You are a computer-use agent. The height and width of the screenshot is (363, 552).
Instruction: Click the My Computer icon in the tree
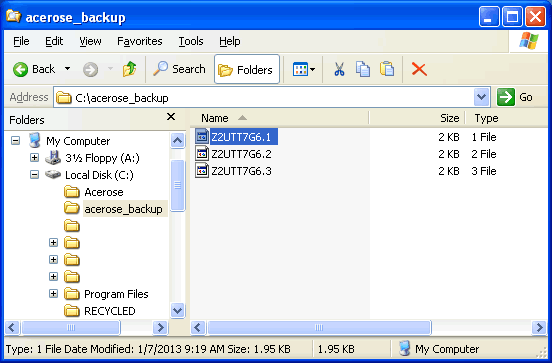[x=34, y=140]
